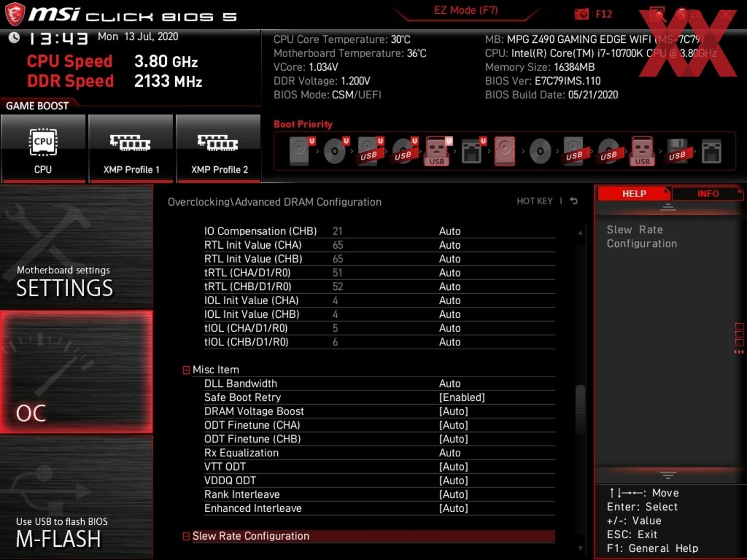Collapse the Misc Item section
Screen dimensions: 747x560
tap(186, 370)
